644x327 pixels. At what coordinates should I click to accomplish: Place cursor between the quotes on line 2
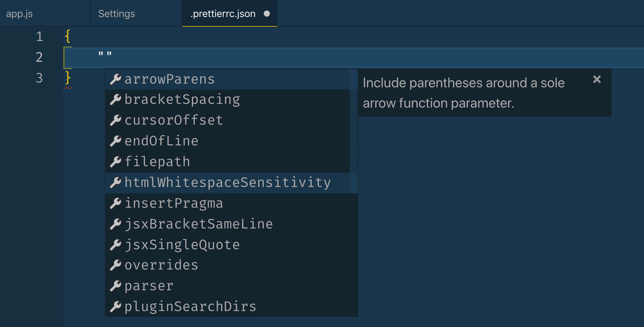(x=105, y=54)
